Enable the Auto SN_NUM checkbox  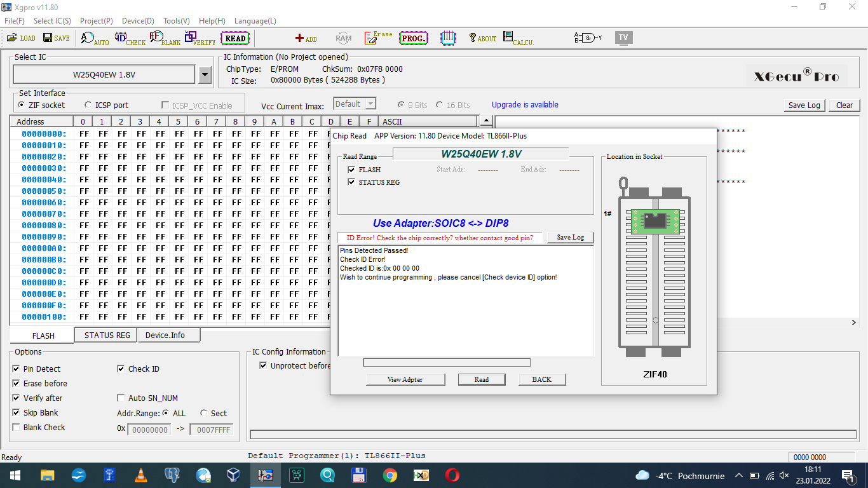pos(121,398)
